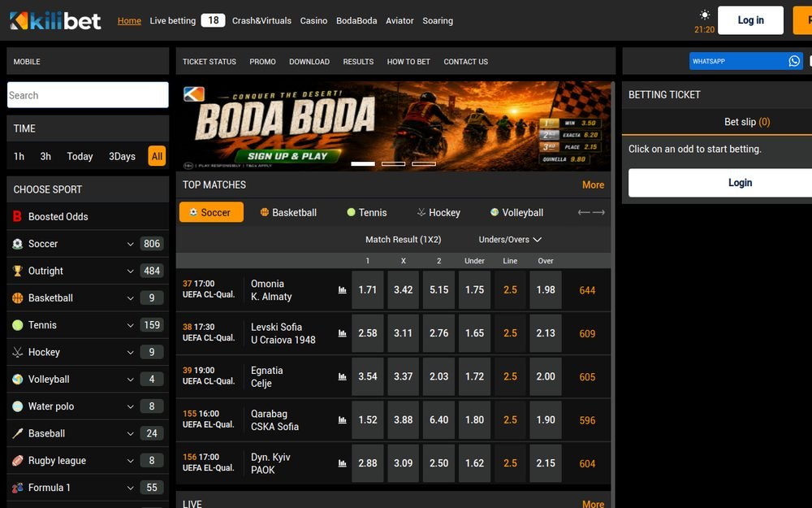Select the All time filter
Screen dimensions: 812x508
157,156
